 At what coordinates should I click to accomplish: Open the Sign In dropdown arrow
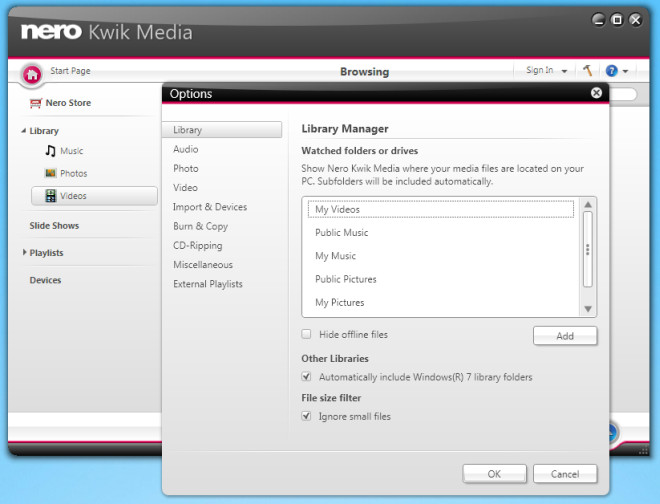[x=564, y=71]
